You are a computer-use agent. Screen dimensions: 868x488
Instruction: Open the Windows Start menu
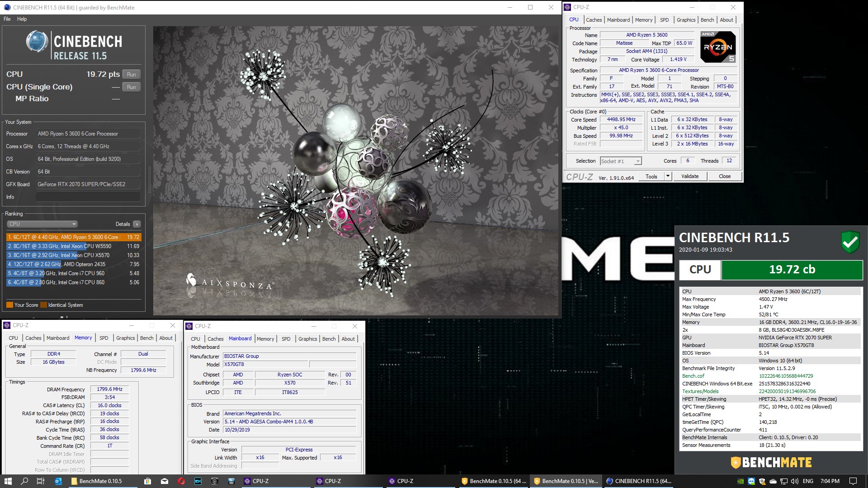8,481
